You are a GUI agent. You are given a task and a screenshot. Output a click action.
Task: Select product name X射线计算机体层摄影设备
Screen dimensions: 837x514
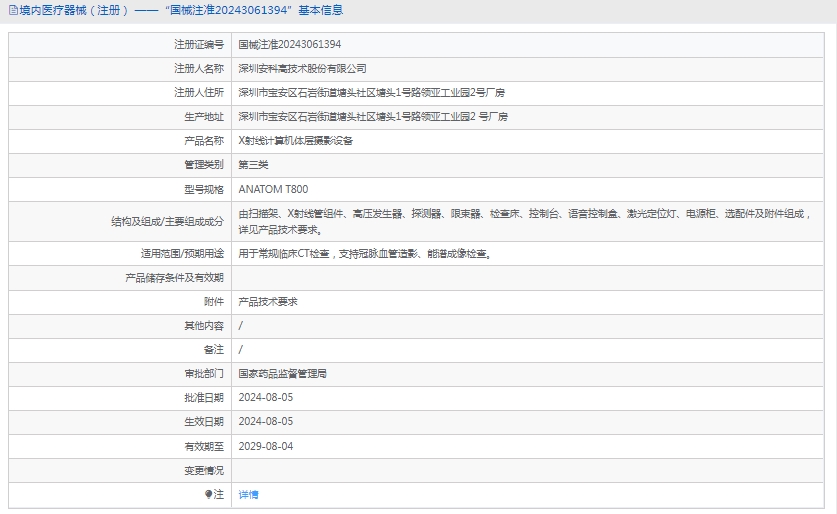coord(295,141)
